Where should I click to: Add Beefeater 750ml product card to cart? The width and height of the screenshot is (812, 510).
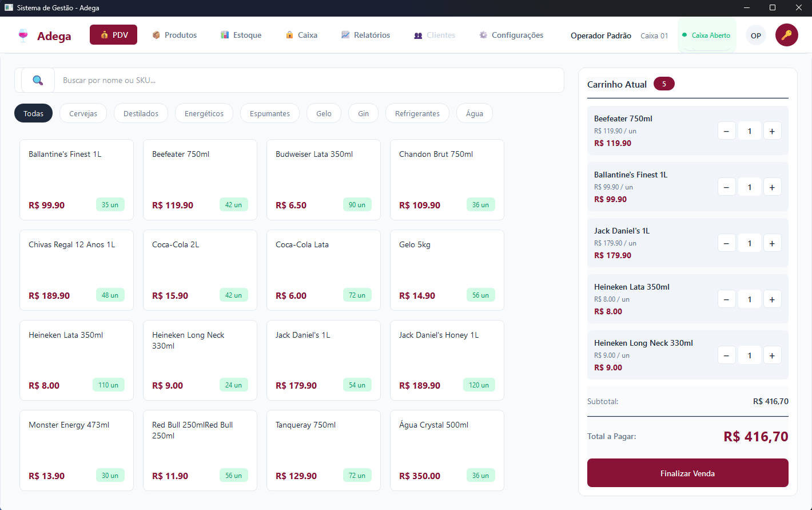[200, 180]
